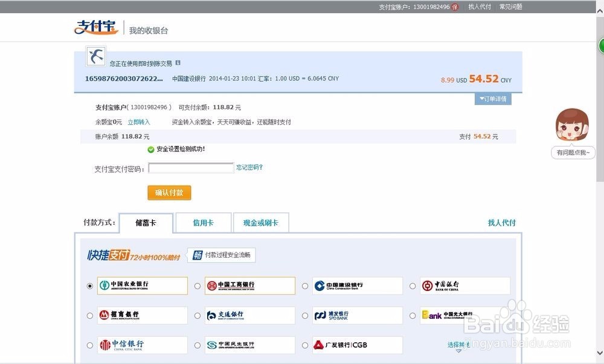The image size is (604, 364).
Task: Select the 招商银行 radio button
Action: (x=90, y=316)
